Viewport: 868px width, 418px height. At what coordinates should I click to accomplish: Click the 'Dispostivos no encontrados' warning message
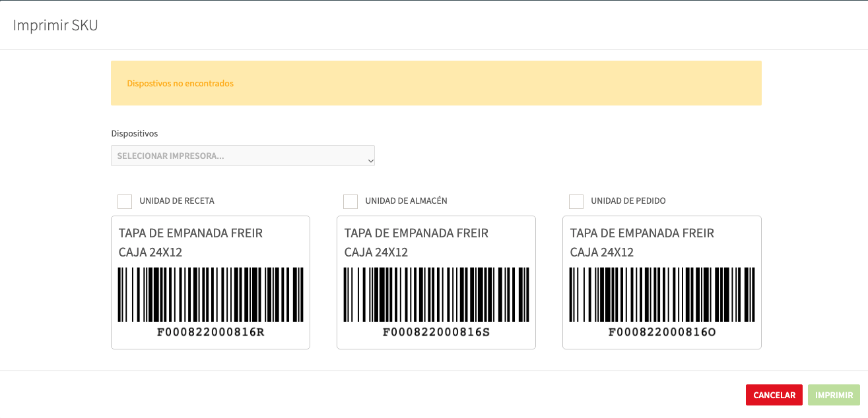point(180,84)
